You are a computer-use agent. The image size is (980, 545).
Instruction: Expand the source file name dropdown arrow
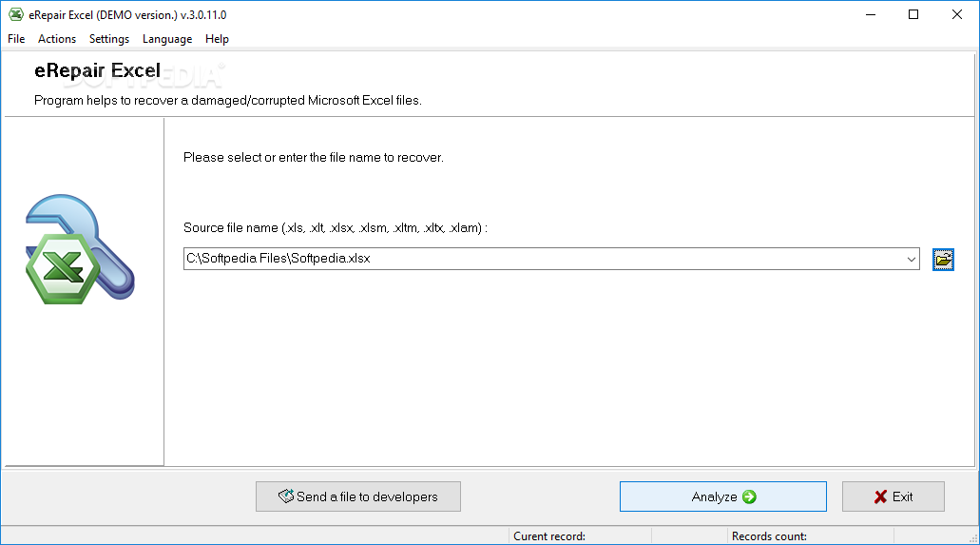click(x=912, y=259)
